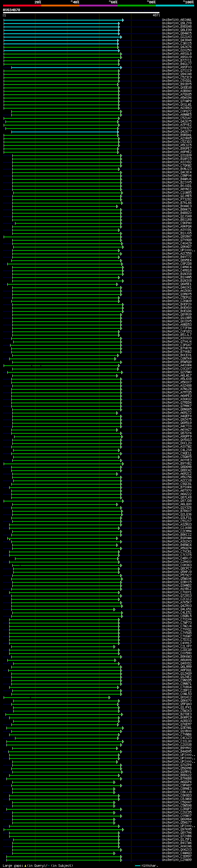Select UniRef100_O78327 label
Viewport: 197px width, 868px height.
tap(177, 128)
